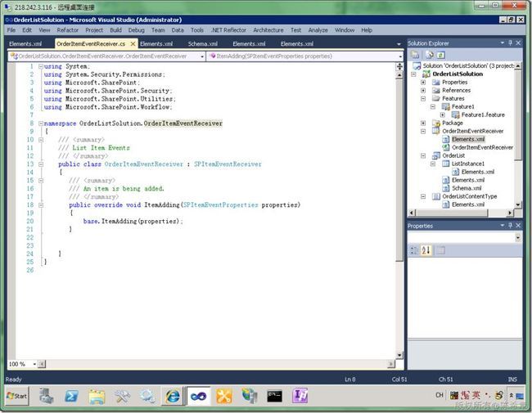Collapse OrderListContentType node in tree

[x=423, y=196]
